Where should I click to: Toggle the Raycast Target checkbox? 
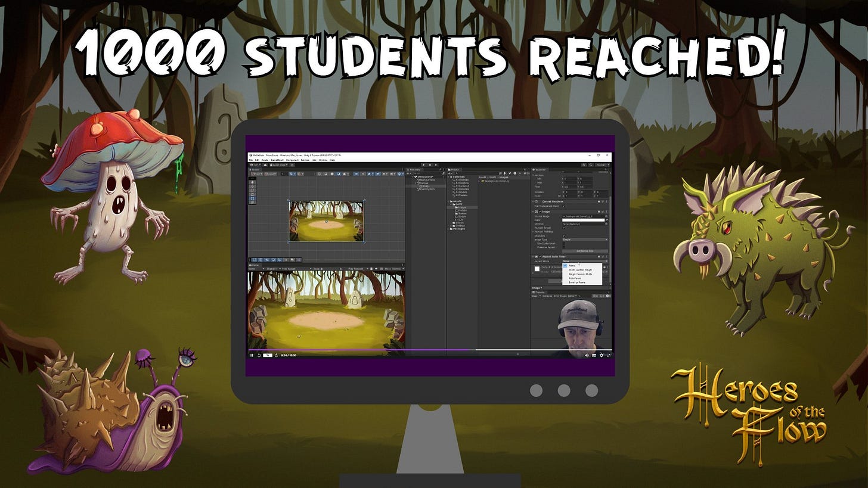564,228
